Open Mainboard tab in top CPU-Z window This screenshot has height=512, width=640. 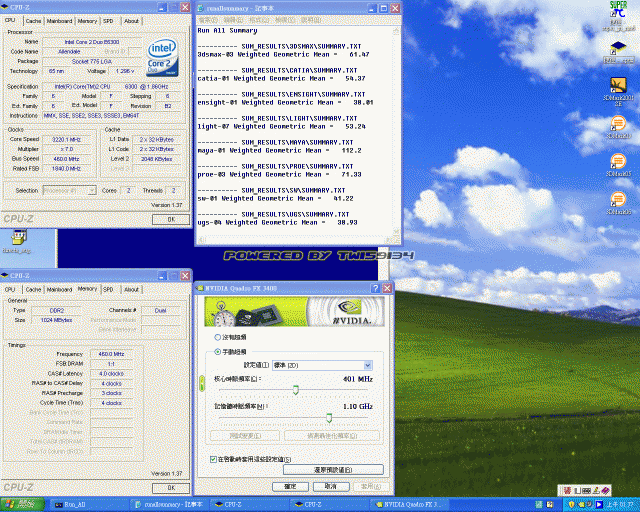(x=59, y=21)
